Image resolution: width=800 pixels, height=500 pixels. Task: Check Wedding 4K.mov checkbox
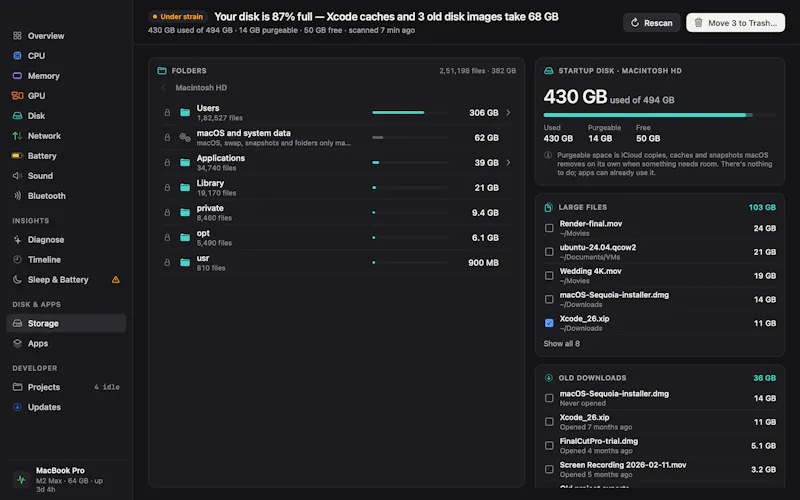click(x=549, y=276)
